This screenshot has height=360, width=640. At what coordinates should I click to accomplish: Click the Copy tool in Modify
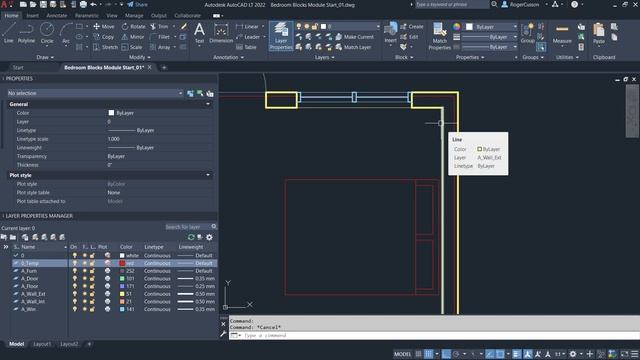(104, 37)
